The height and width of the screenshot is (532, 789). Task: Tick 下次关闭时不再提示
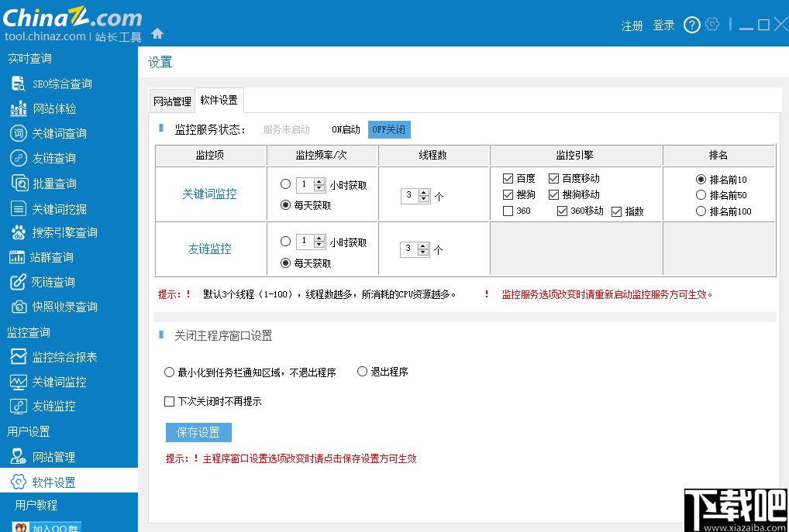pos(167,401)
